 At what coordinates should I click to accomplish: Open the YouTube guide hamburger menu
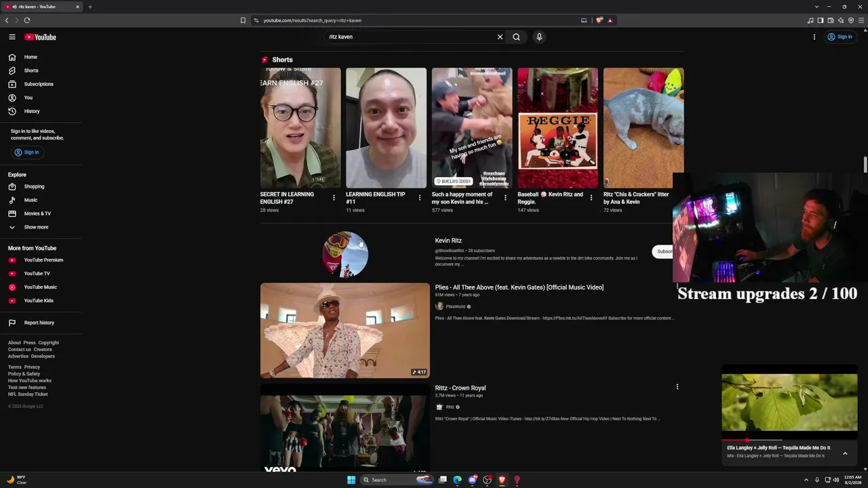(12, 37)
